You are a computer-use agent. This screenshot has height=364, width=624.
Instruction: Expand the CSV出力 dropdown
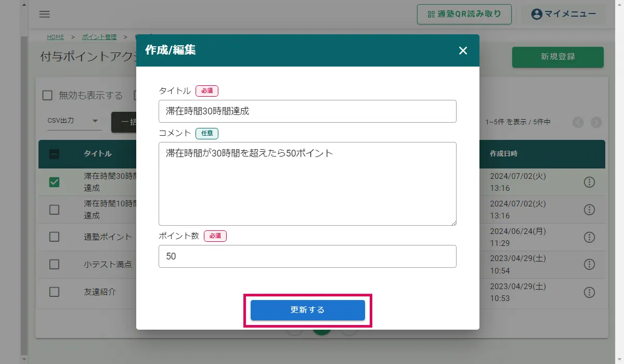click(73, 121)
